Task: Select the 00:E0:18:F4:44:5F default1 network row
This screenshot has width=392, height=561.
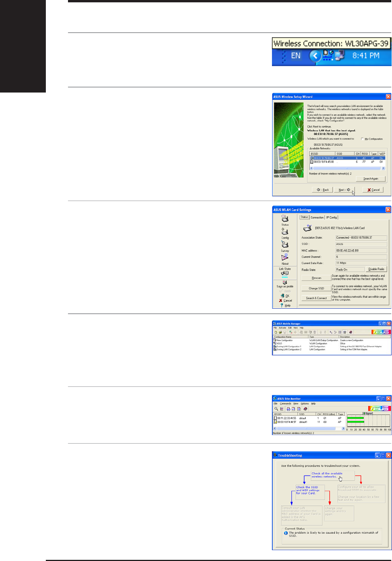Action: (x=309, y=422)
